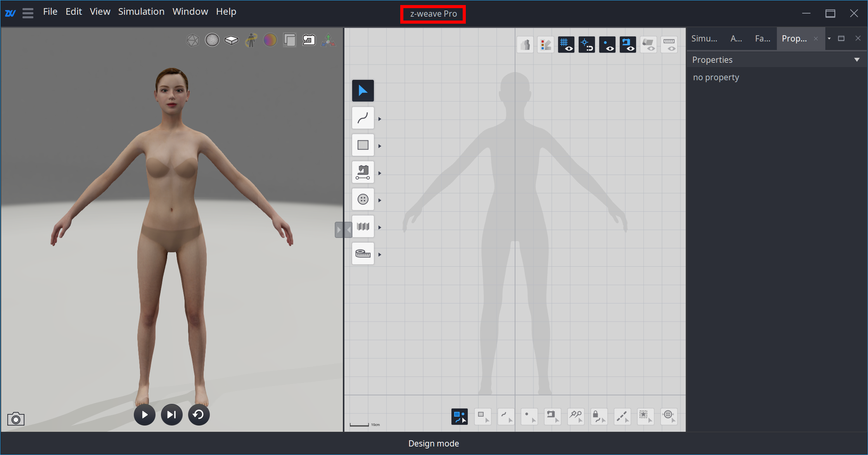Click the overlapping pattern layers icon

(x=290, y=40)
